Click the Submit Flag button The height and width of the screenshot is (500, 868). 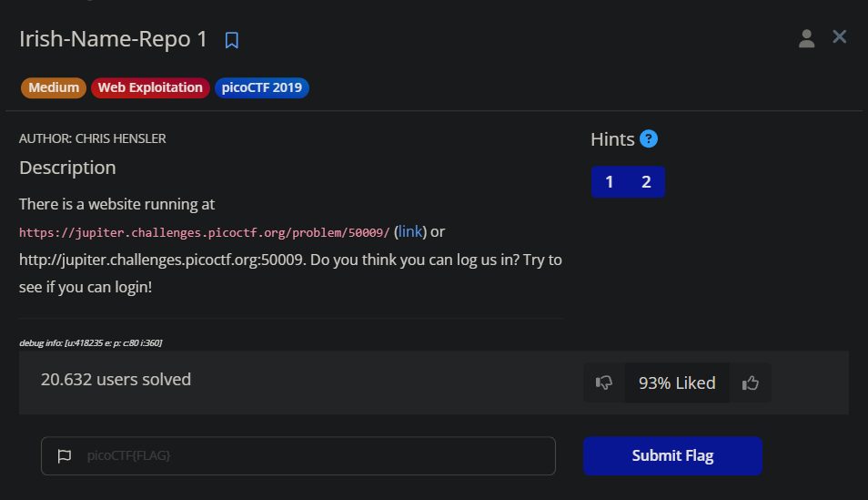pyautogui.click(x=672, y=455)
